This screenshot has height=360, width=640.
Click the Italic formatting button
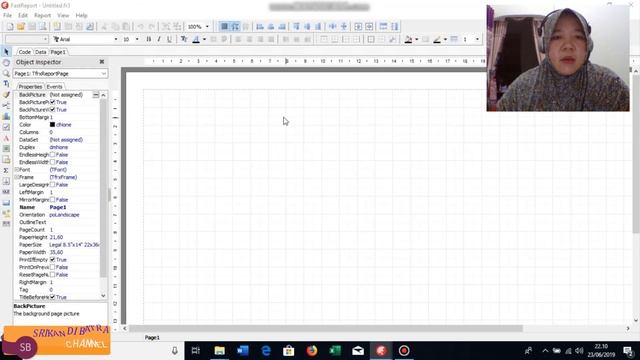click(x=159, y=39)
